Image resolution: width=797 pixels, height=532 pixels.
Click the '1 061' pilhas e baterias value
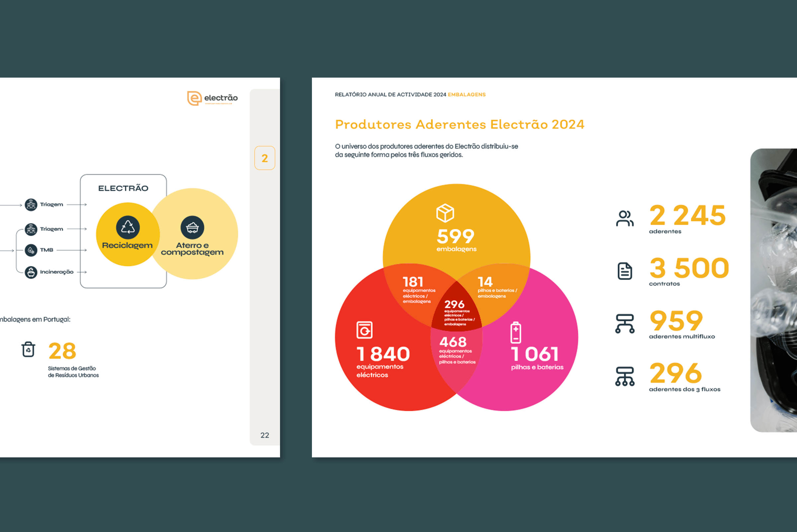[x=535, y=354]
